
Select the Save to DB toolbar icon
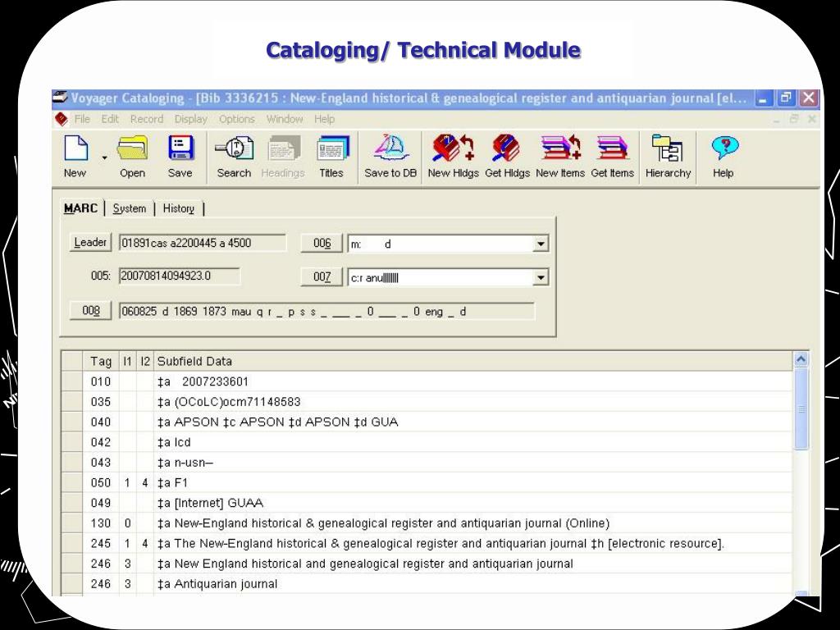tap(390, 154)
